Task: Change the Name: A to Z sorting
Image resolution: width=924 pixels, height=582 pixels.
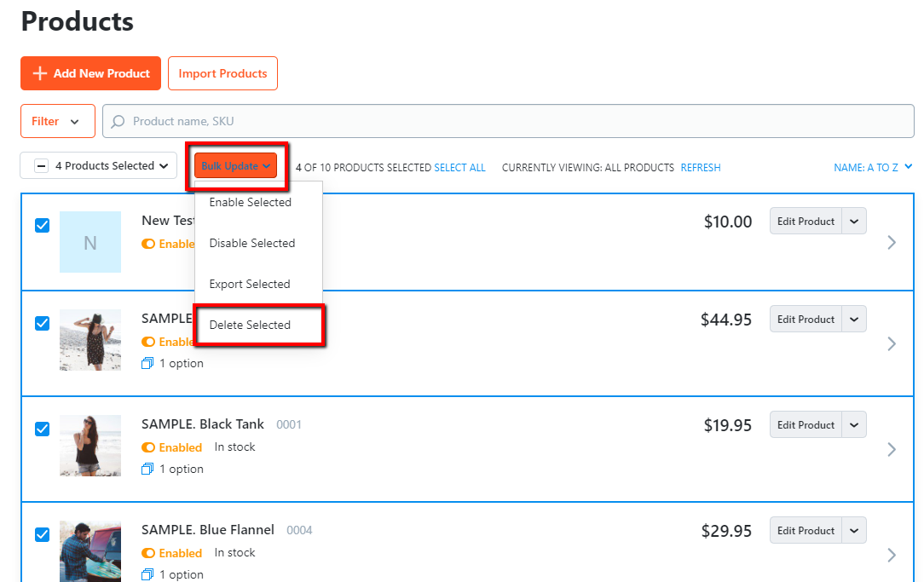Action: pos(872,168)
